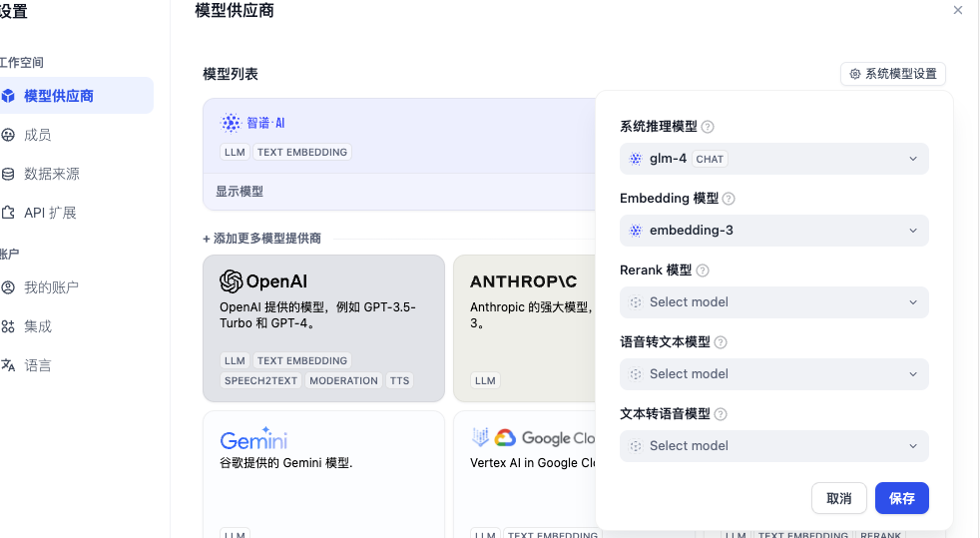980x538 pixels.
Task: Click the API 扩展 puzzle icon
Action: pyautogui.click(x=8, y=213)
